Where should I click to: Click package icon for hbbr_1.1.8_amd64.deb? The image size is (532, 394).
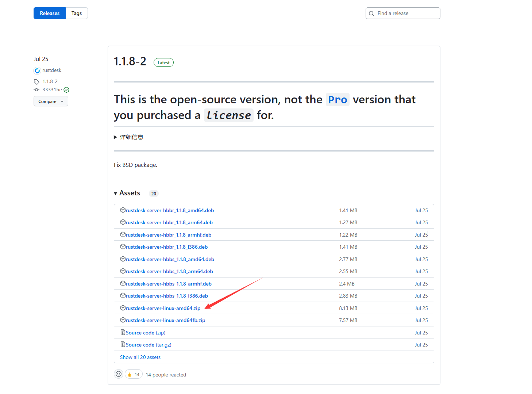(123, 210)
